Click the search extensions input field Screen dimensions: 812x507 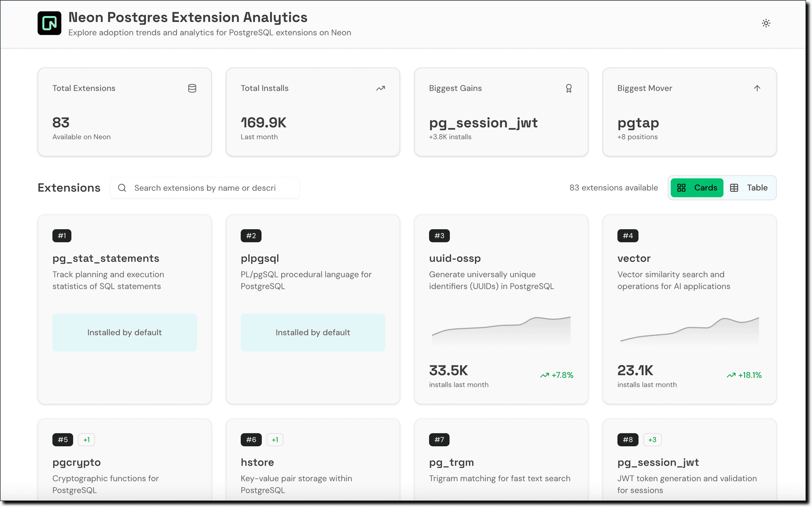point(205,188)
